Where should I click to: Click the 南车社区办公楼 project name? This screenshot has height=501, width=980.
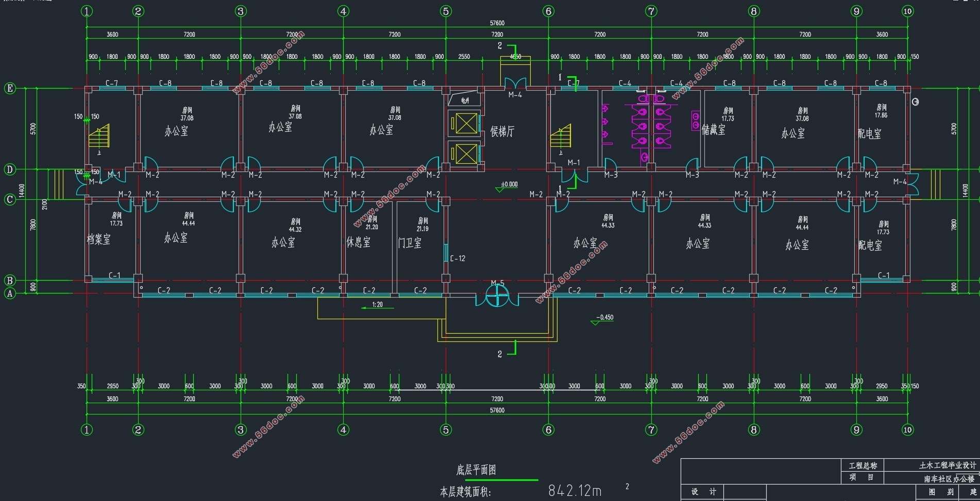[x=949, y=478]
